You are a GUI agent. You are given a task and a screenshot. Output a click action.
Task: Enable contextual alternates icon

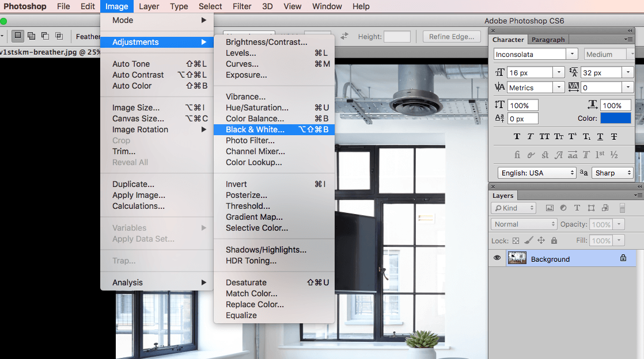point(531,155)
